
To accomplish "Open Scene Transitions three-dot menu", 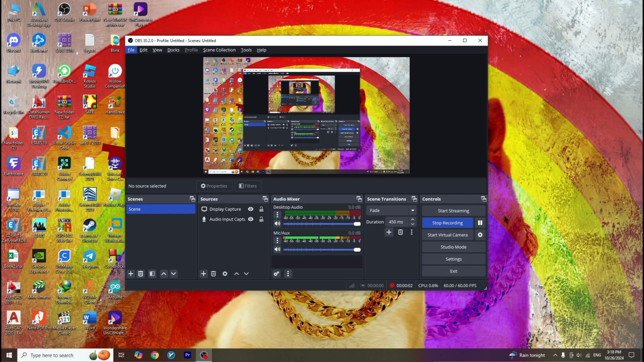I will click(412, 232).
